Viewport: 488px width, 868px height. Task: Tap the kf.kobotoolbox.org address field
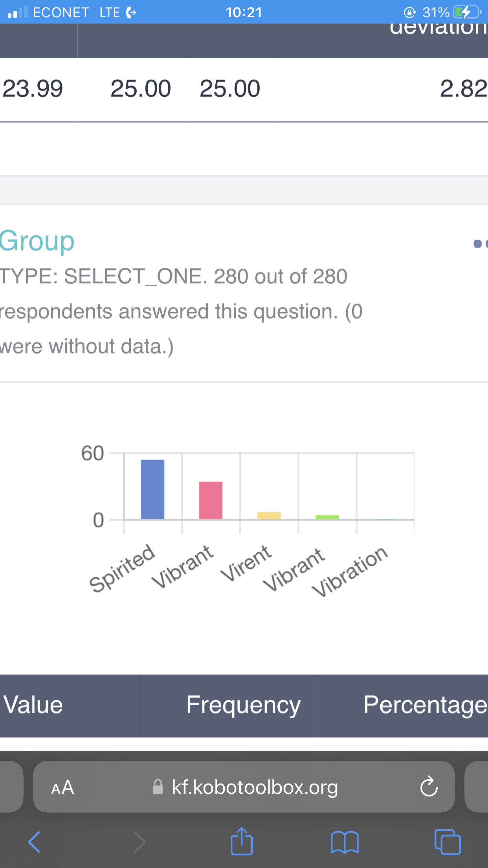pyautogui.click(x=244, y=787)
